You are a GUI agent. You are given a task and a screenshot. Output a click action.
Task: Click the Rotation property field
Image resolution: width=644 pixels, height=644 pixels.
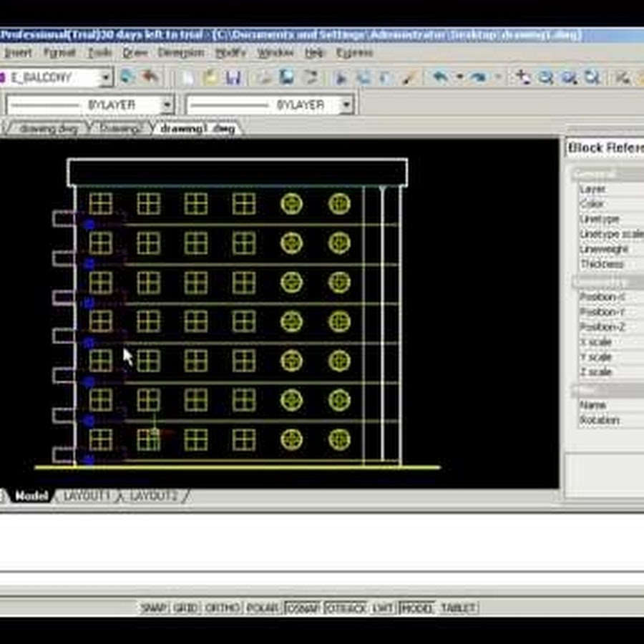tap(608, 420)
